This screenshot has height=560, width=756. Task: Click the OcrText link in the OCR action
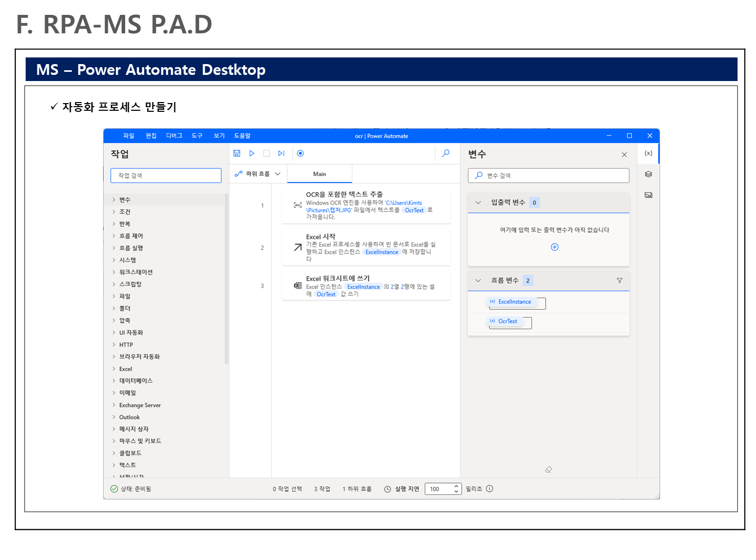[x=414, y=210]
